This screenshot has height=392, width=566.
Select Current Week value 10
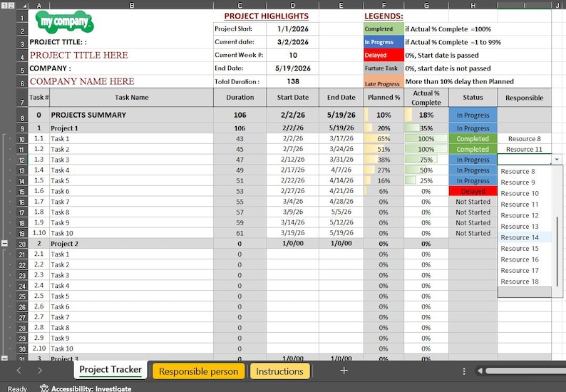[x=293, y=55]
